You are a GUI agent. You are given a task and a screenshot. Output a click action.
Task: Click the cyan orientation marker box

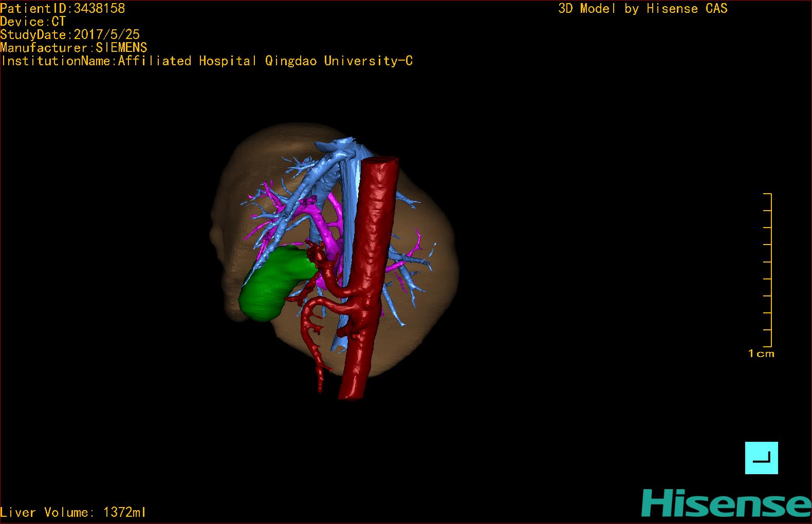[x=761, y=458]
